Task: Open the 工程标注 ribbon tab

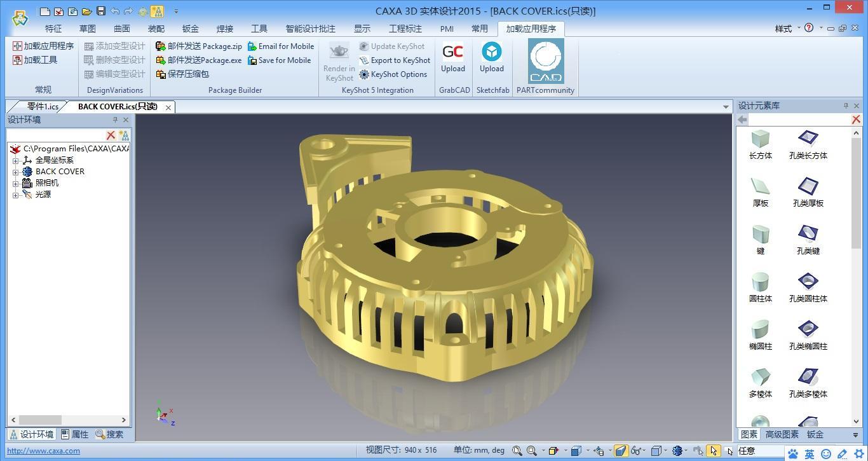Action: pyautogui.click(x=405, y=29)
